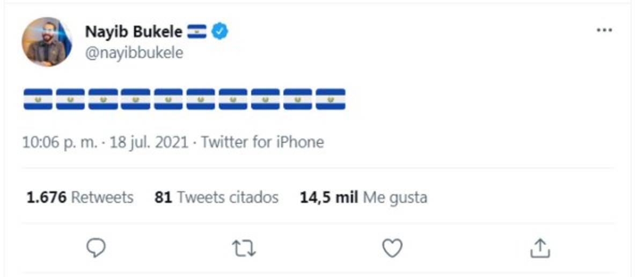Open the @nayibbukele handle link
This screenshot has height=277, width=644.
click(x=134, y=53)
